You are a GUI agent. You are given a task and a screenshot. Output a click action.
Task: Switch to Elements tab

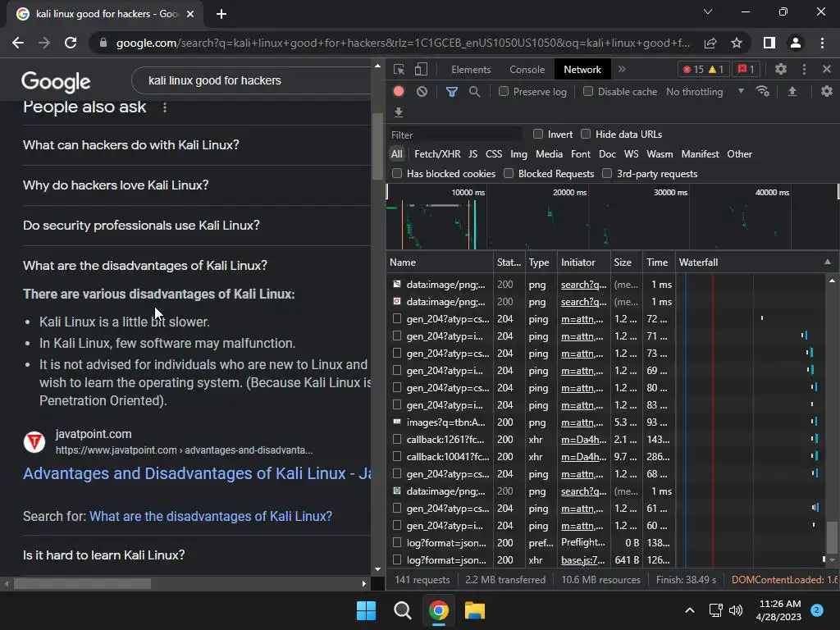(471, 70)
